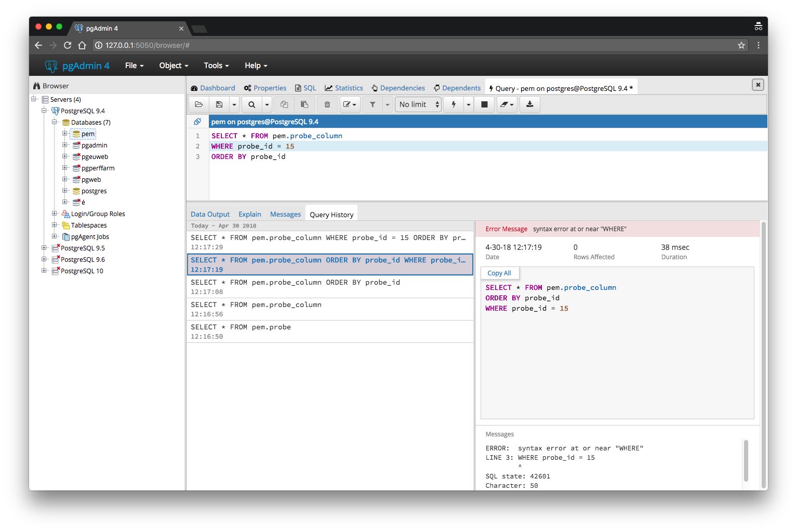Click the connection status link icon
Screen dimensions: 797x532
pyautogui.click(x=197, y=122)
